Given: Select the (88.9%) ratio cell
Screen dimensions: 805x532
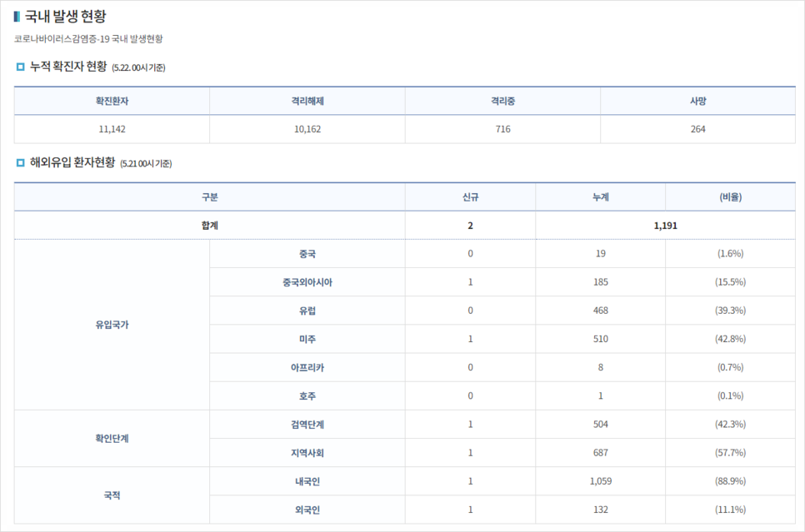Looking at the screenshot, I should (731, 481).
